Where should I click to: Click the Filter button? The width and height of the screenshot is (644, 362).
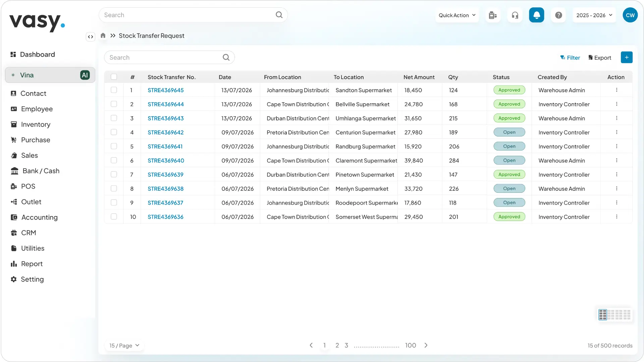(x=570, y=58)
